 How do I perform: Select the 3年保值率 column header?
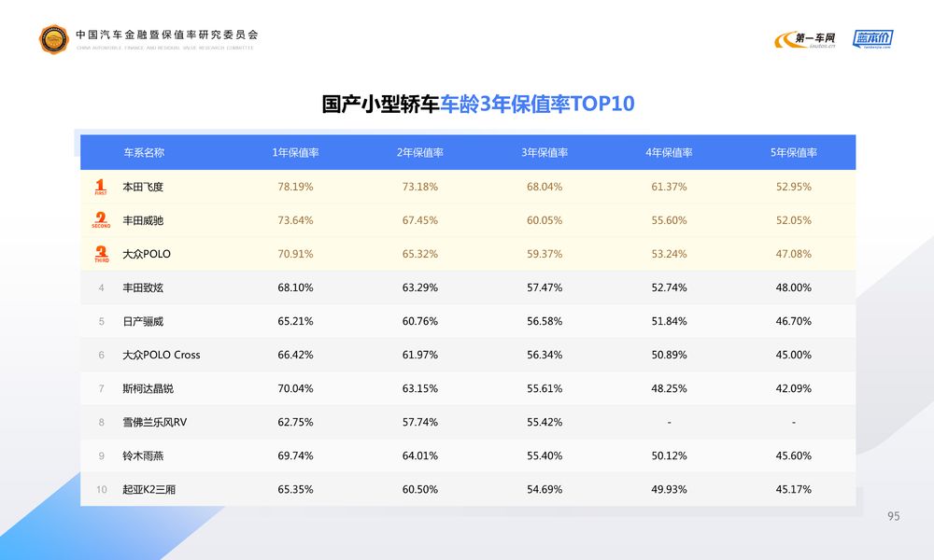point(545,153)
